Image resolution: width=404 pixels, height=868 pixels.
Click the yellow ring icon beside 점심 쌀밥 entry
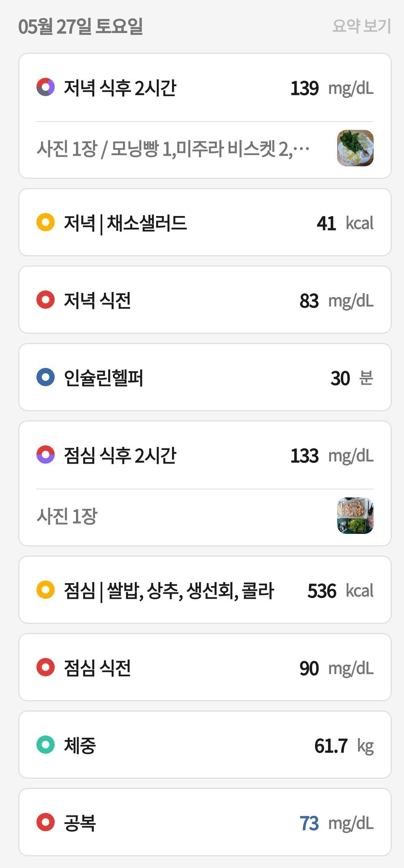pos(46,590)
